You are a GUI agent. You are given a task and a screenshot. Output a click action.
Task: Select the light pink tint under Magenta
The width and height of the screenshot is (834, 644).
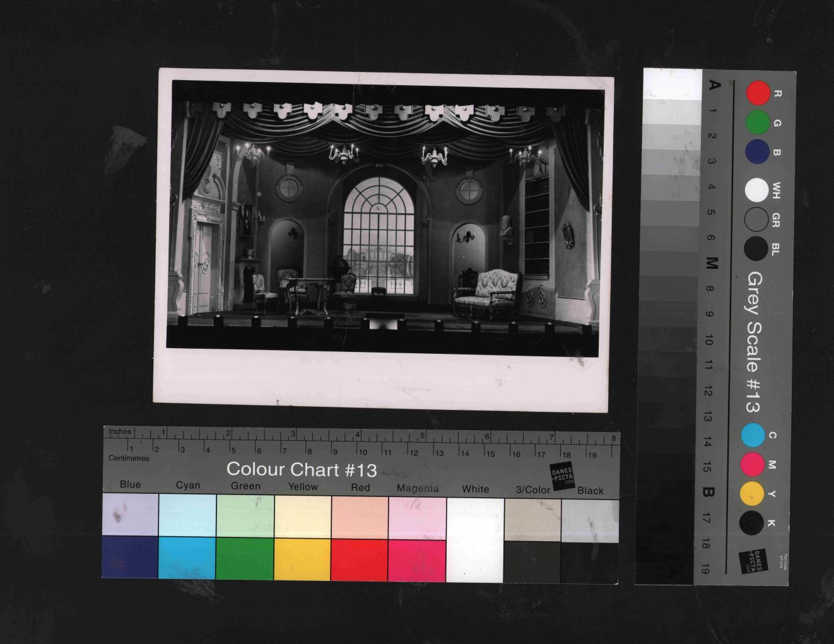point(417,518)
